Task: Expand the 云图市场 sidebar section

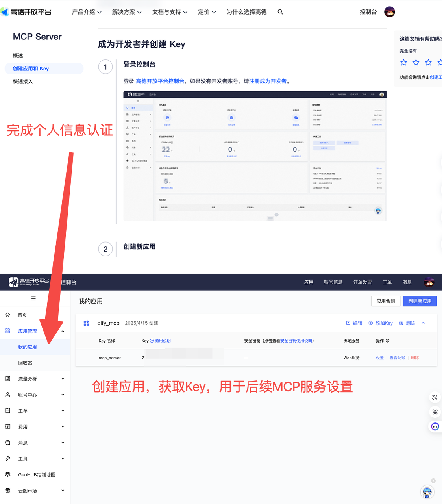Action: pyautogui.click(x=63, y=491)
